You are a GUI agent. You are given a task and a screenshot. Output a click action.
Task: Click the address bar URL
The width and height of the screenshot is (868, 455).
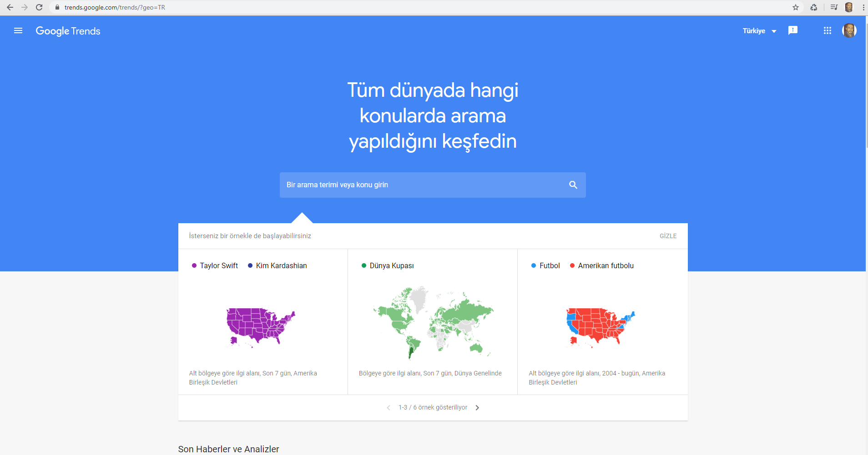pyautogui.click(x=115, y=7)
